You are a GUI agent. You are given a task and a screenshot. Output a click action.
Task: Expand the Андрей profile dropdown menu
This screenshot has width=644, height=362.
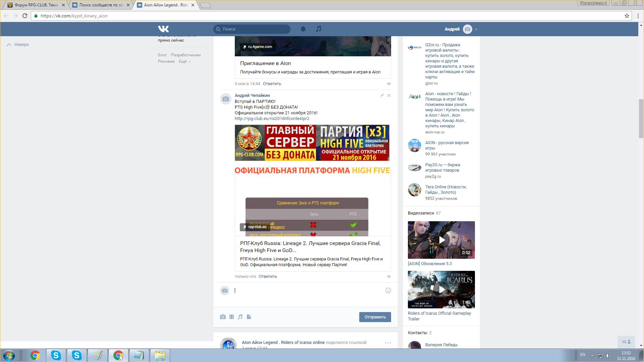pos(476,29)
